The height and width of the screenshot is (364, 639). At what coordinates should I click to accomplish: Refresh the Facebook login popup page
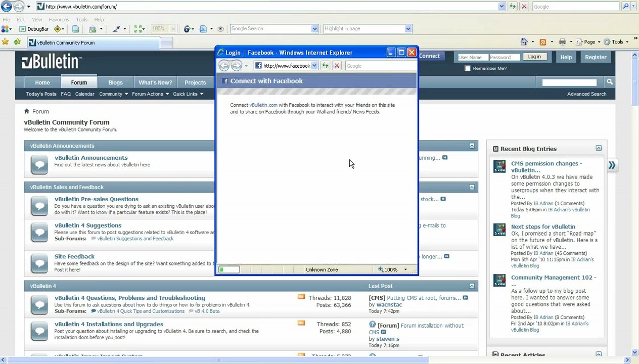click(x=325, y=66)
